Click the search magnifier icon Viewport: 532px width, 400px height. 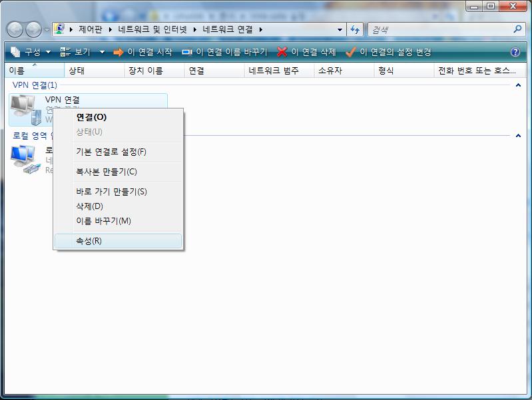[x=518, y=29]
